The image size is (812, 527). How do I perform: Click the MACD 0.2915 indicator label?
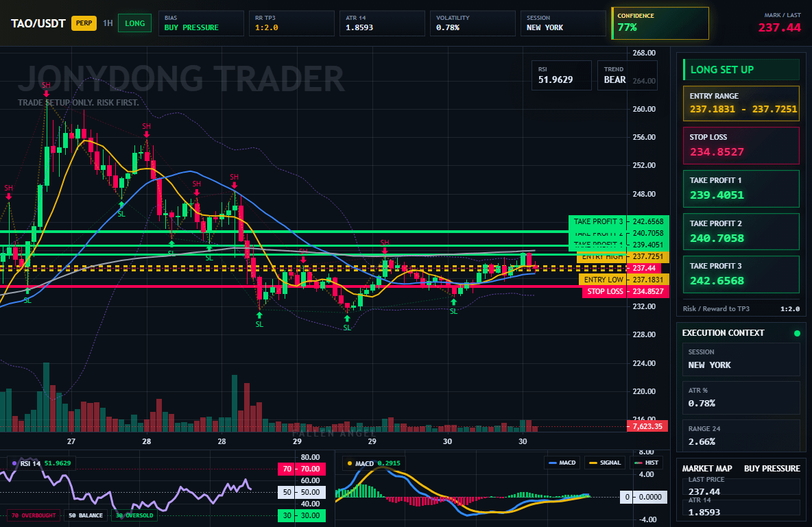pos(374,463)
